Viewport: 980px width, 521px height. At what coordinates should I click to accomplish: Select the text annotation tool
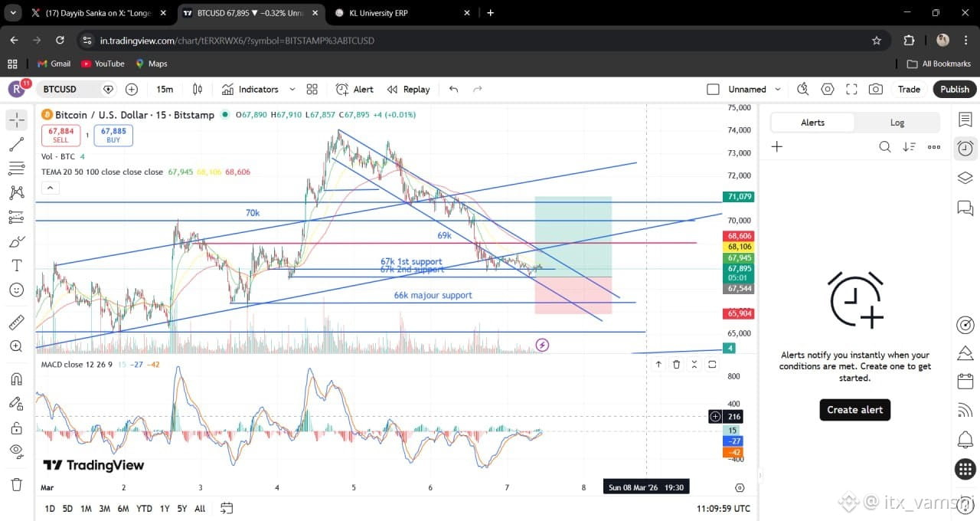17,266
